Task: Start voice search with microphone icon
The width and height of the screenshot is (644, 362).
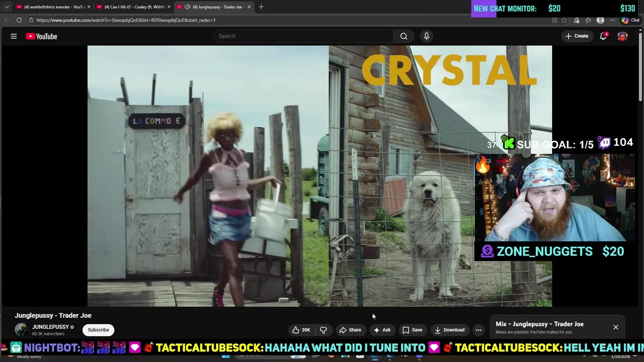Action: 426,36
